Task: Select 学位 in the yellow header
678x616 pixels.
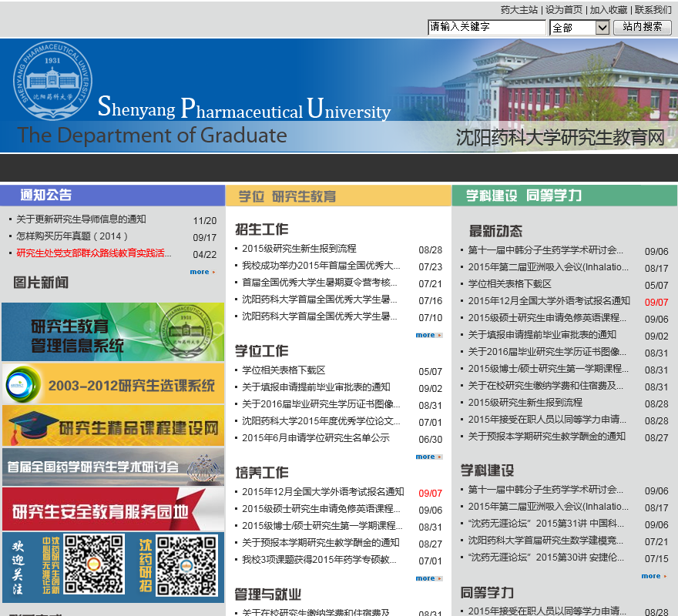Action: pyautogui.click(x=251, y=196)
